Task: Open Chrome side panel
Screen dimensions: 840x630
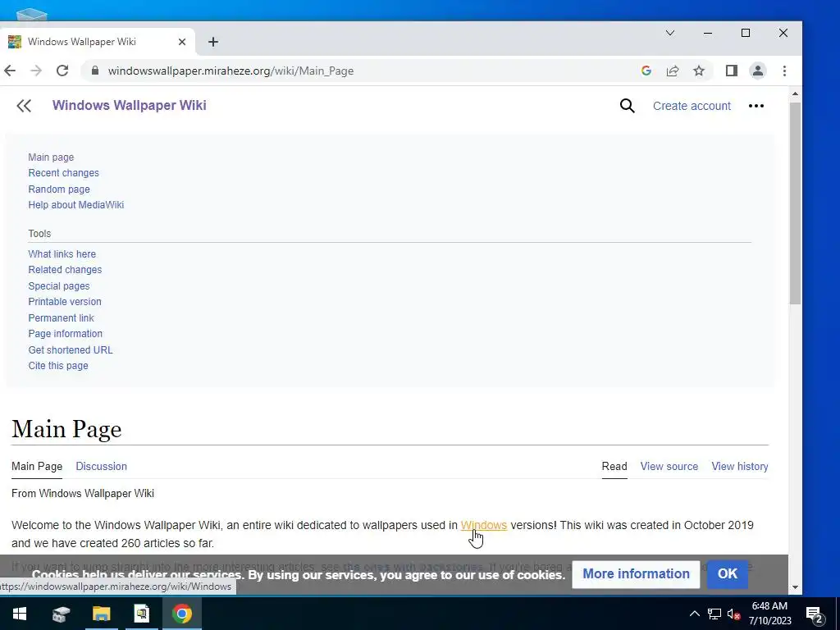Action: pyautogui.click(x=731, y=71)
